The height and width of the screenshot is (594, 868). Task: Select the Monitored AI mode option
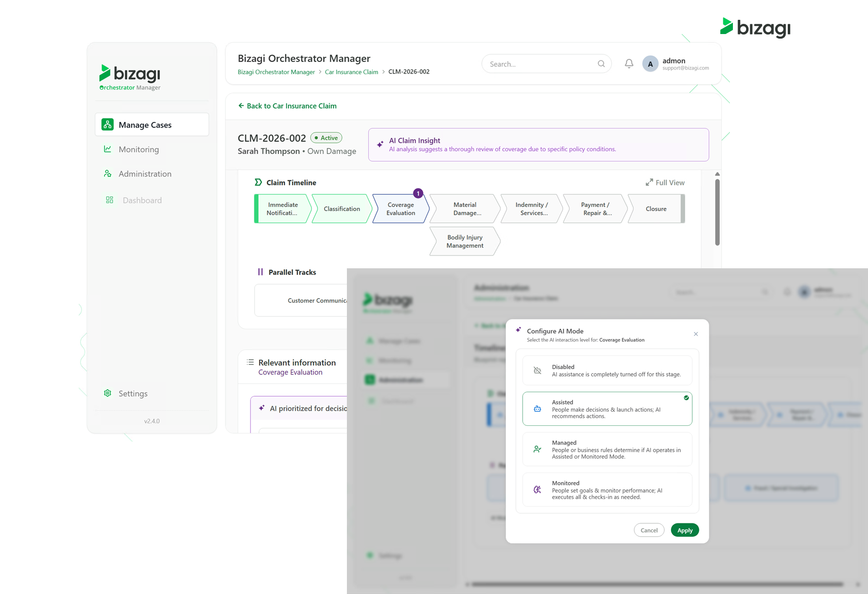[607, 490]
